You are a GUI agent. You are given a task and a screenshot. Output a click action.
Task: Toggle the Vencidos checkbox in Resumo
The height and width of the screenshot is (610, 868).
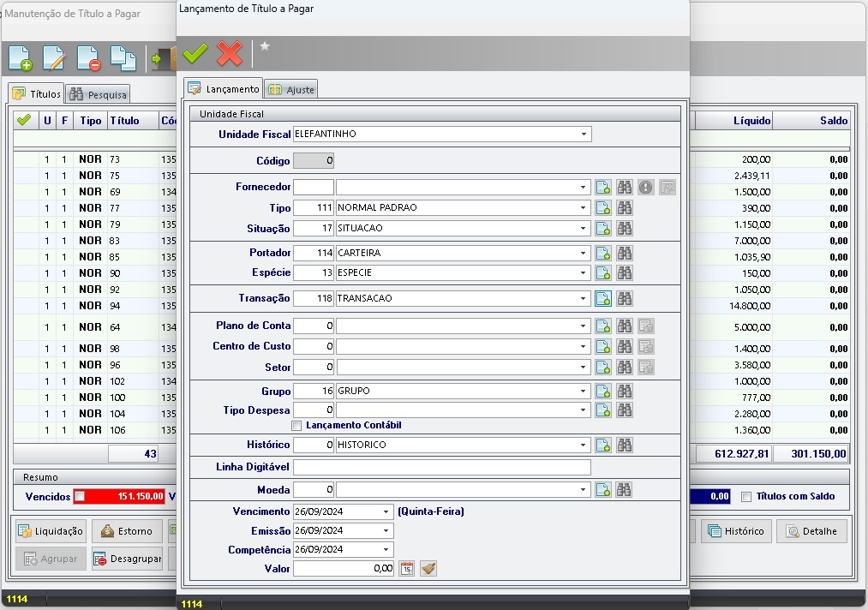coord(80,496)
